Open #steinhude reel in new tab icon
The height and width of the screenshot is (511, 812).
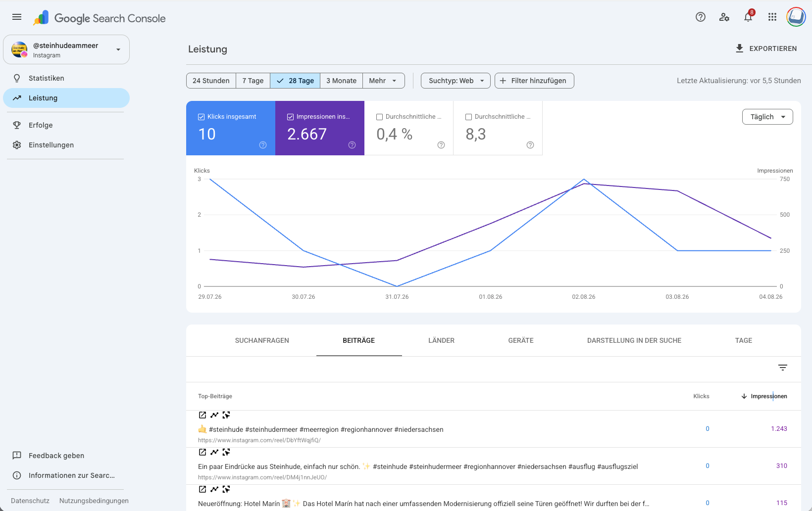click(x=203, y=415)
